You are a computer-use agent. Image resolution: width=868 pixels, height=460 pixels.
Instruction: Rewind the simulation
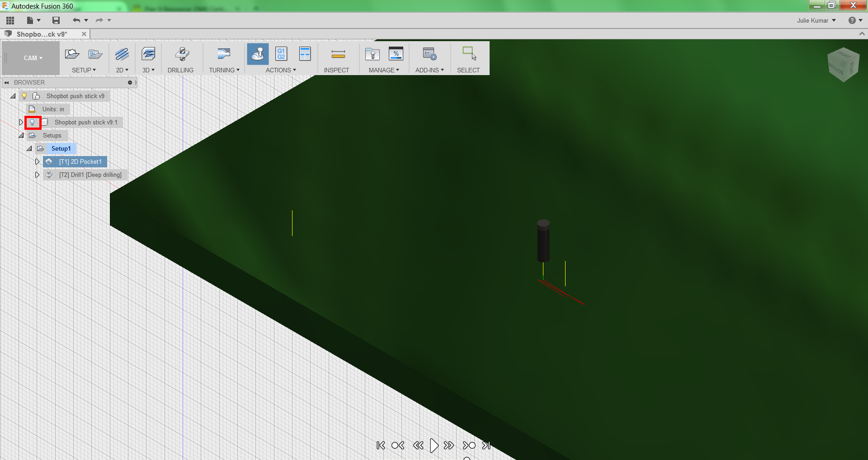pos(418,446)
